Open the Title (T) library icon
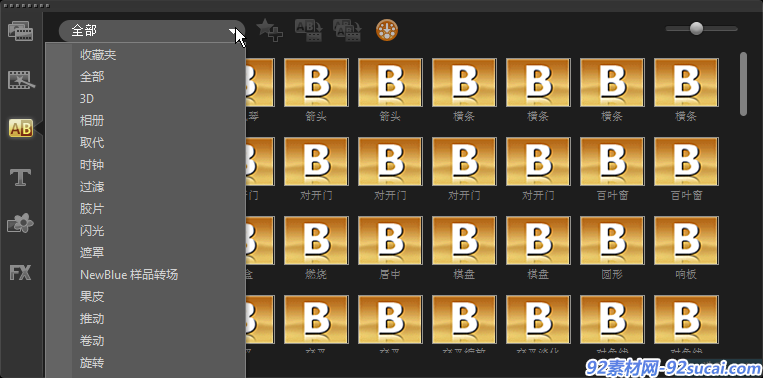Screen dimensions: 763x378 click(x=20, y=178)
